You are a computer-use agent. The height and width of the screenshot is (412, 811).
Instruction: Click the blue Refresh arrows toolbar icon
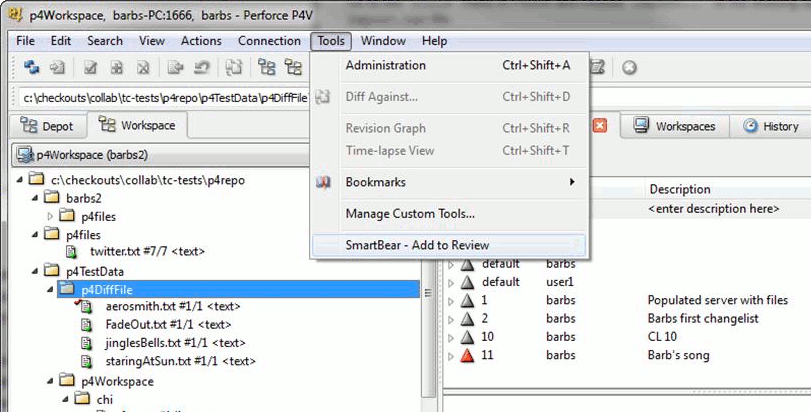point(32,67)
